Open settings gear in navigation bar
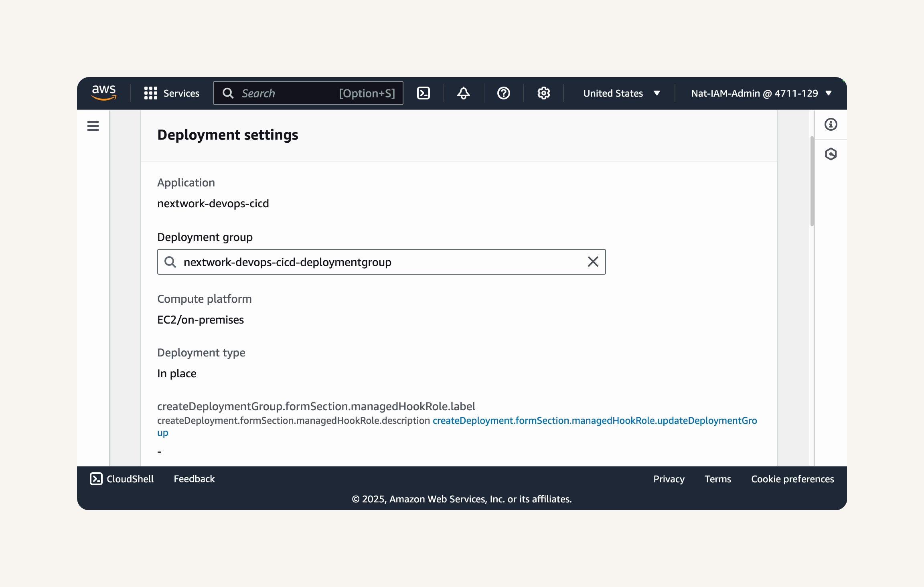Image resolution: width=924 pixels, height=587 pixels. pos(544,93)
